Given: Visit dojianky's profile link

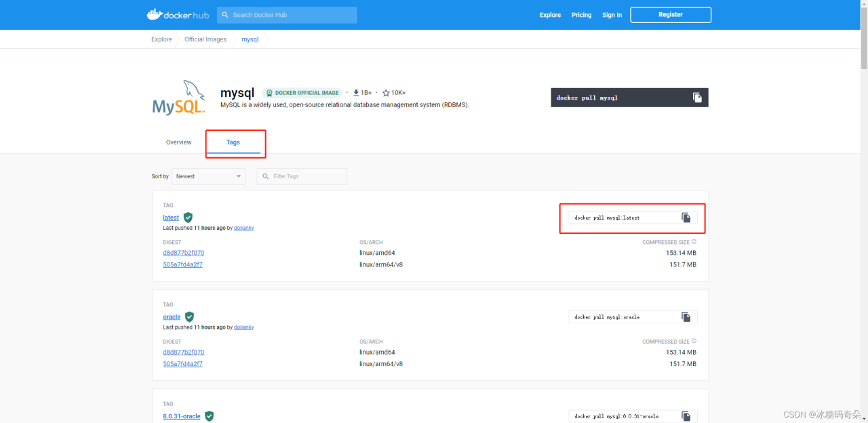Looking at the screenshot, I should [x=243, y=227].
